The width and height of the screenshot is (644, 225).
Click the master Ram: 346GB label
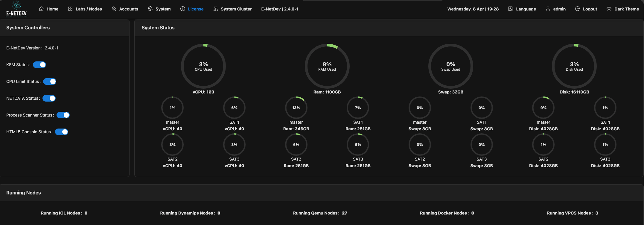pos(296,129)
